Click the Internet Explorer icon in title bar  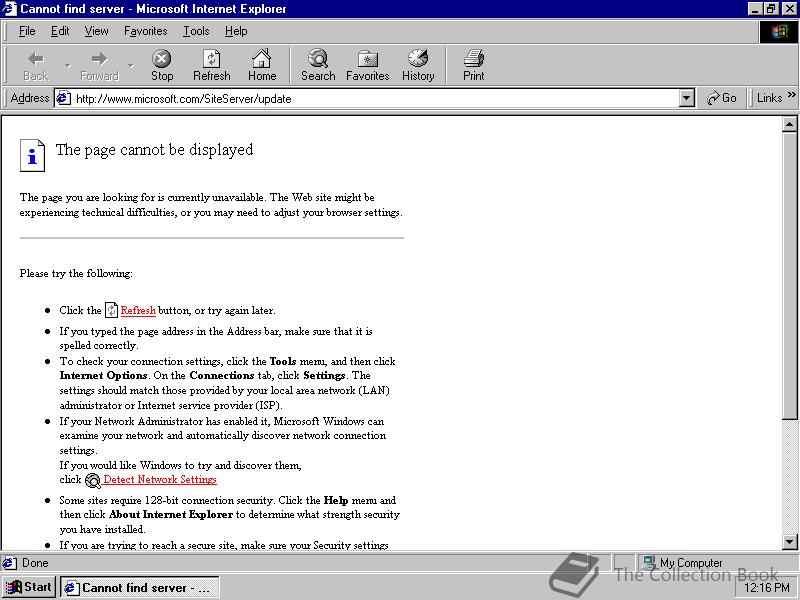point(10,9)
